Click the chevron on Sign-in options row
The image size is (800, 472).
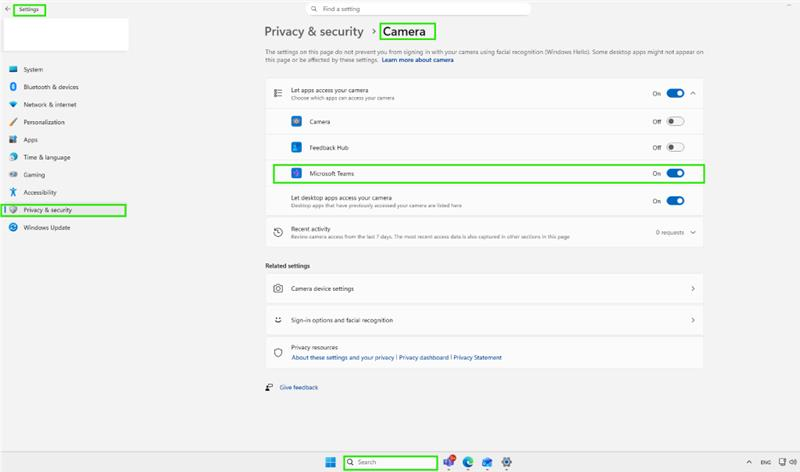(x=693, y=320)
